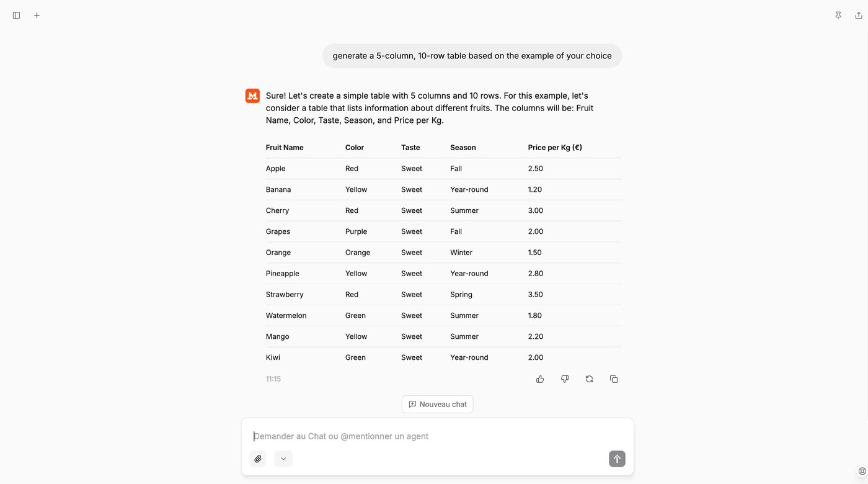Regenerate the assistant's response
Viewport: 868px width, 484px height.
[x=589, y=379]
